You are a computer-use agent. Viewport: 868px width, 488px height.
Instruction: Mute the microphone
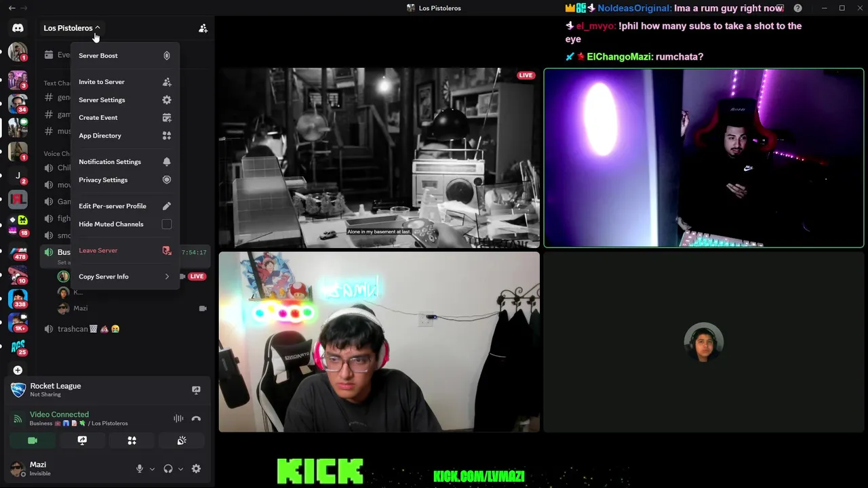click(x=139, y=468)
